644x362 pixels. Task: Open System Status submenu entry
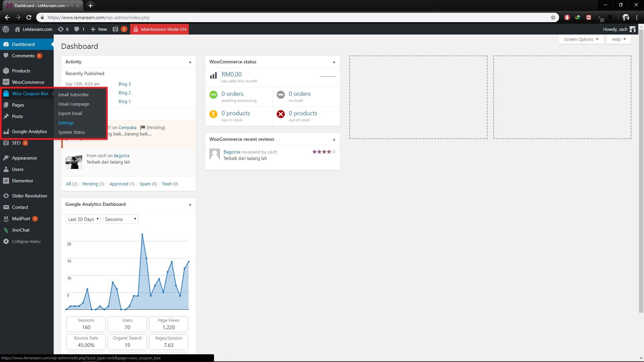point(71,132)
